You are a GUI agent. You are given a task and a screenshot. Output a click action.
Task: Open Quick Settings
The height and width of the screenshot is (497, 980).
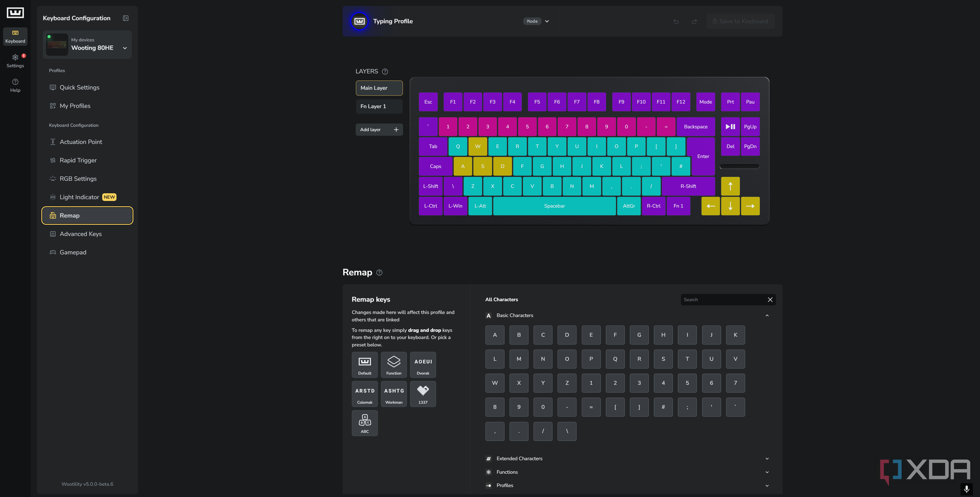(x=87, y=88)
